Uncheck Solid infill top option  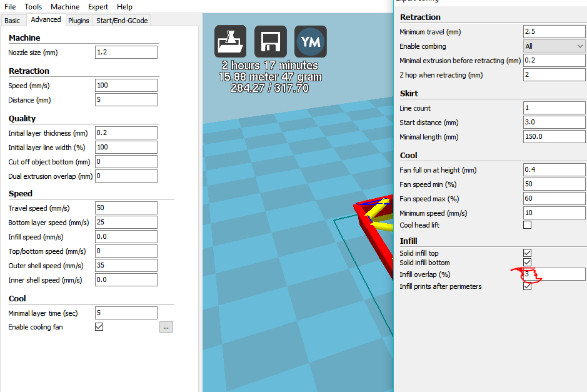click(x=527, y=253)
